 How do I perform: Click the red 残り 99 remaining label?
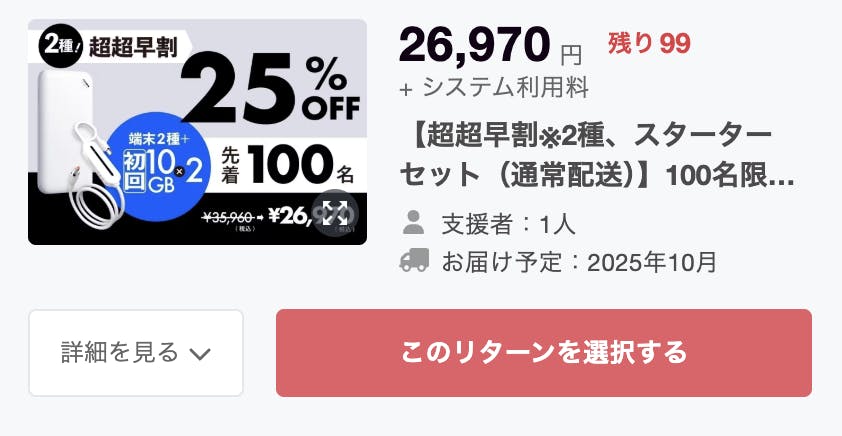(x=649, y=44)
